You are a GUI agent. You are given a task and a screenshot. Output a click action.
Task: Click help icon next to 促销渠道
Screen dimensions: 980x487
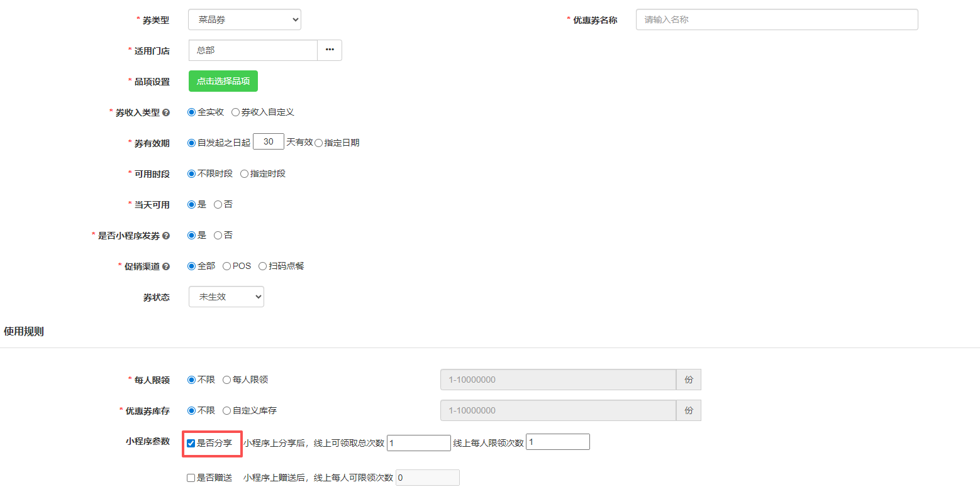pyautogui.click(x=166, y=266)
